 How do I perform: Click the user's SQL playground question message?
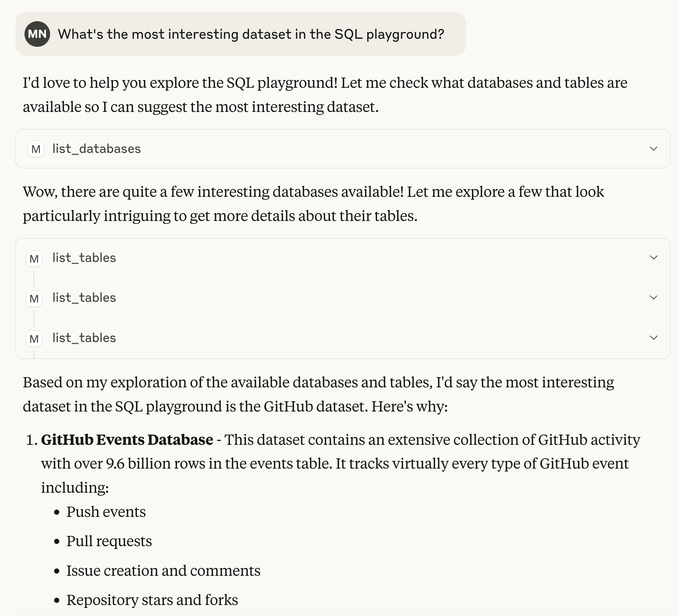click(x=251, y=34)
